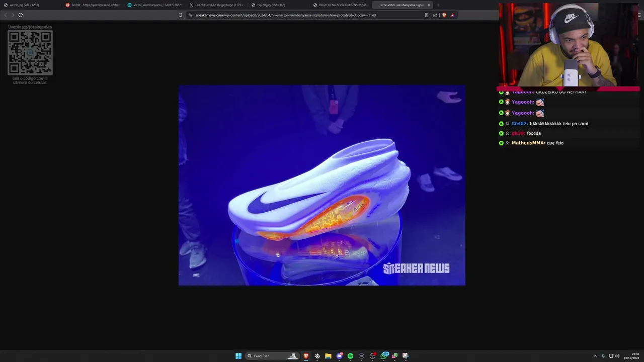Viewport: 644px width, 362px height.
Task: Click the Brave Rewards triangle icon
Action: [x=452, y=15]
